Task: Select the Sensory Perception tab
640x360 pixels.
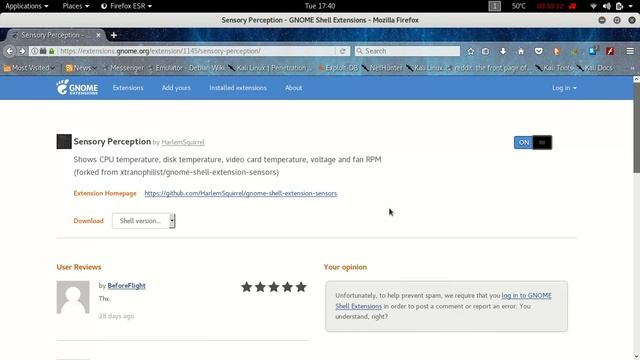Action: (x=56, y=35)
